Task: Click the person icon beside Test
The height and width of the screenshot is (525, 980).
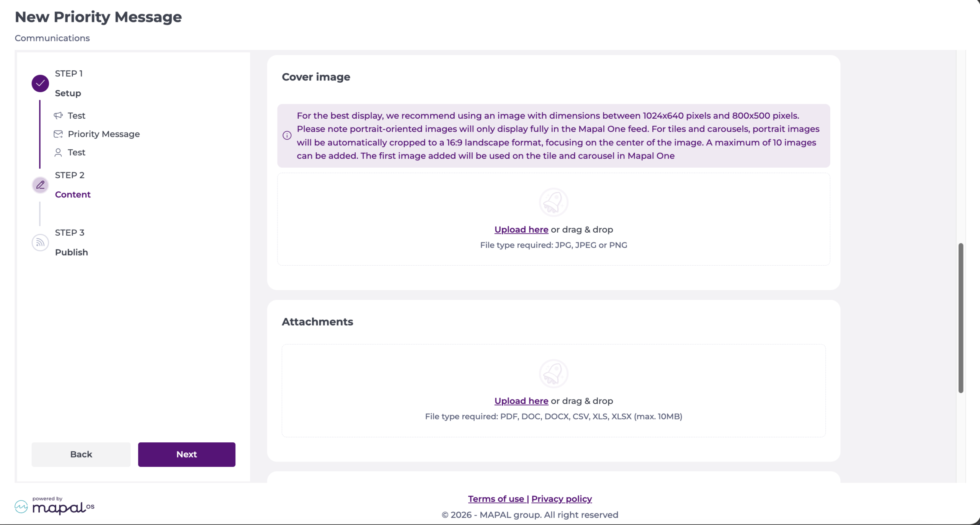Action: (x=58, y=153)
